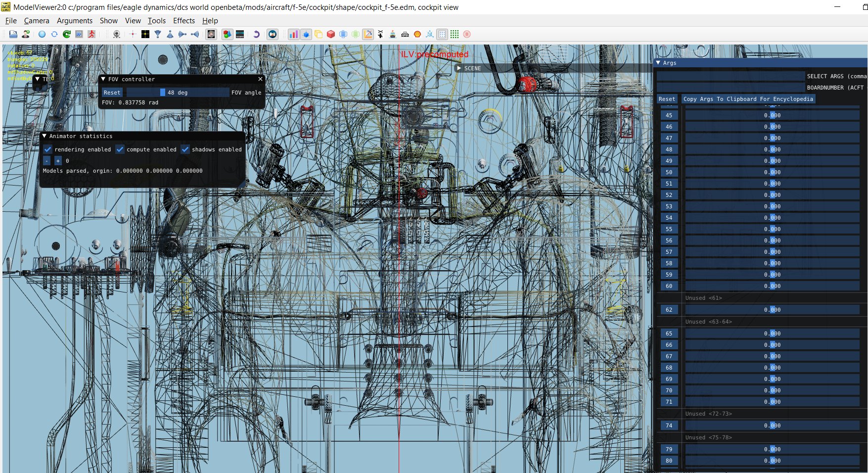The image size is (868, 473).
Task: Click the red cube icon in toolbar
Action: (x=331, y=34)
